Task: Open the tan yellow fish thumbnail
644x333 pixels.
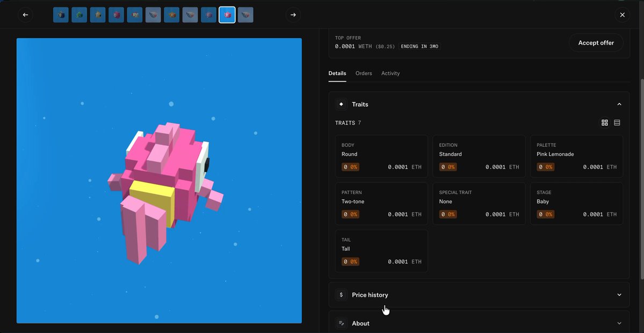Action: tap(98, 15)
